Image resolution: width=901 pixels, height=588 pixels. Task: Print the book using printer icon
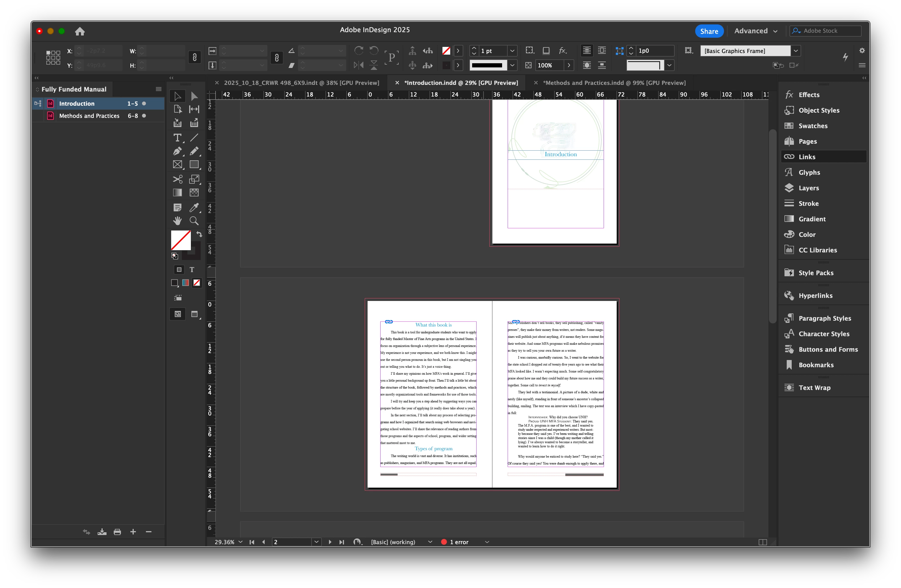[x=117, y=532]
